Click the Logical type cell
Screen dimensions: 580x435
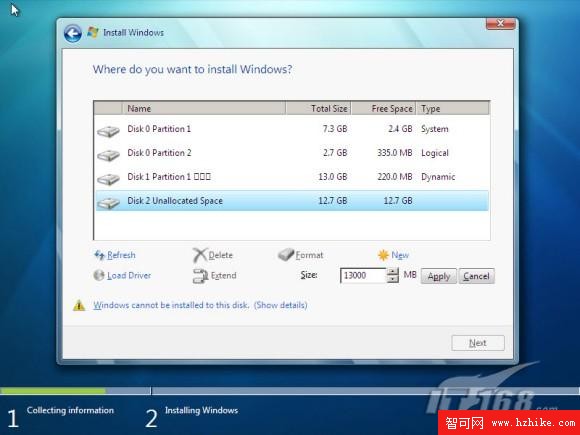pyautogui.click(x=435, y=153)
